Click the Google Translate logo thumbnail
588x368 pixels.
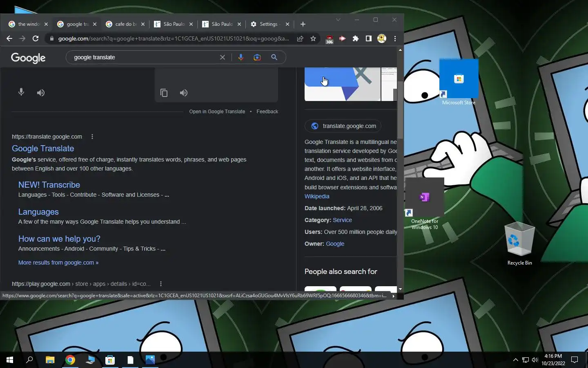[x=343, y=84]
